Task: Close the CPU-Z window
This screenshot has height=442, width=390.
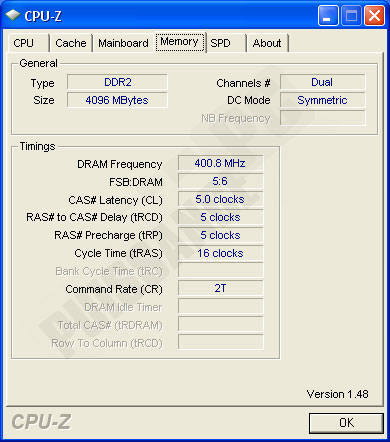Action: (374, 16)
